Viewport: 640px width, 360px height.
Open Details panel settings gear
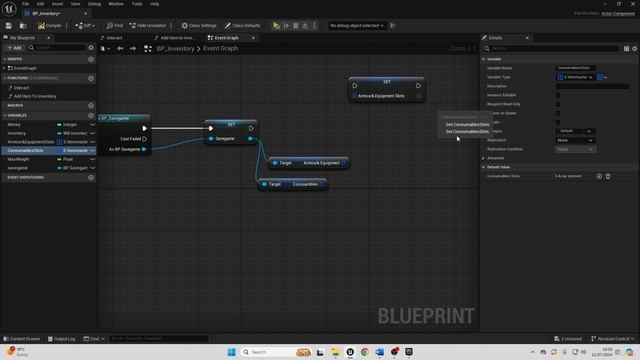635,49
